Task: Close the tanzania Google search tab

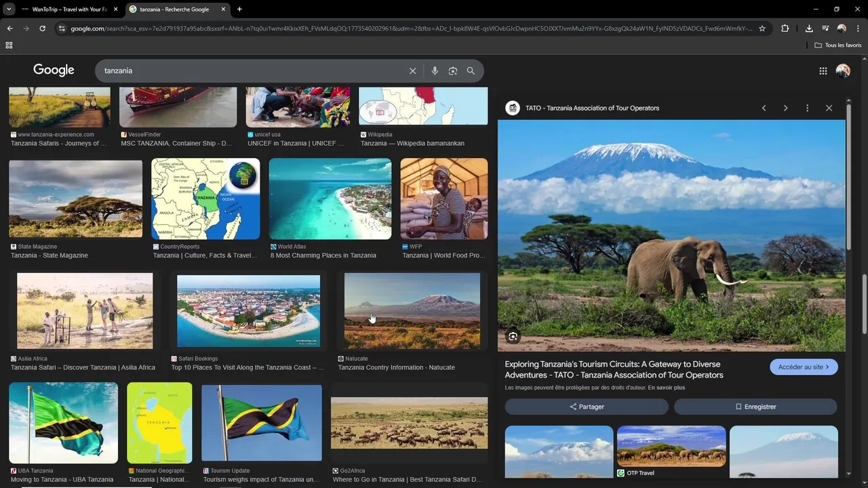Action: pyautogui.click(x=222, y=9)
